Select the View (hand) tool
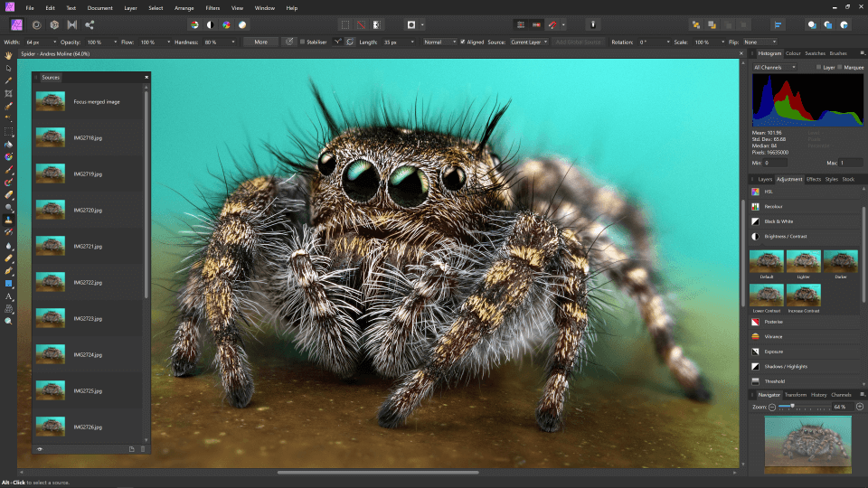Screen dimensions: 868x488 coord(8,55)
